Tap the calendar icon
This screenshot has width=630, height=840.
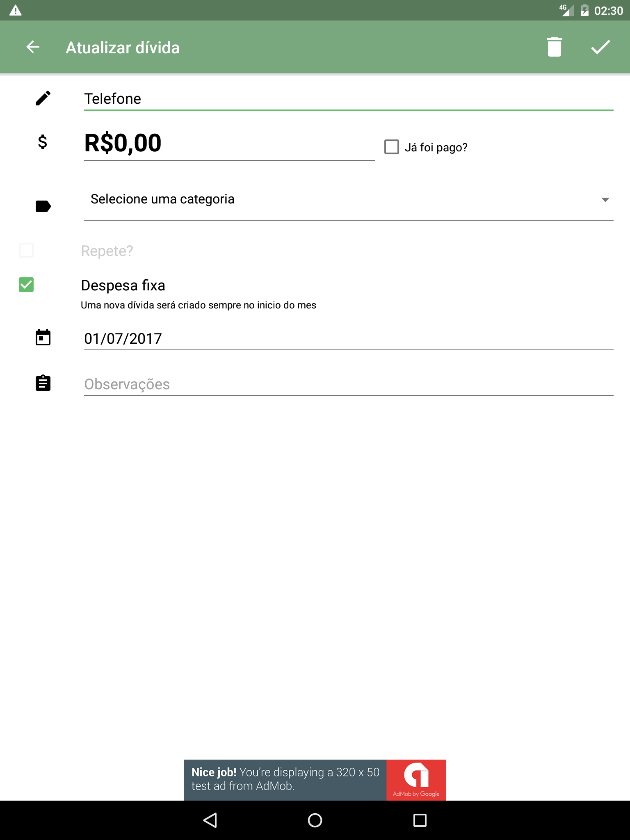(43, 338)
